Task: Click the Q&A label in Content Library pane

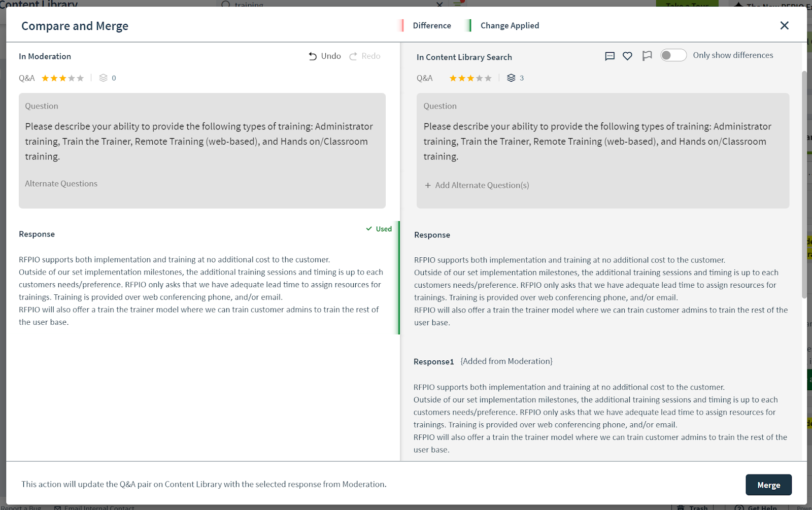Action: point(425,78)
